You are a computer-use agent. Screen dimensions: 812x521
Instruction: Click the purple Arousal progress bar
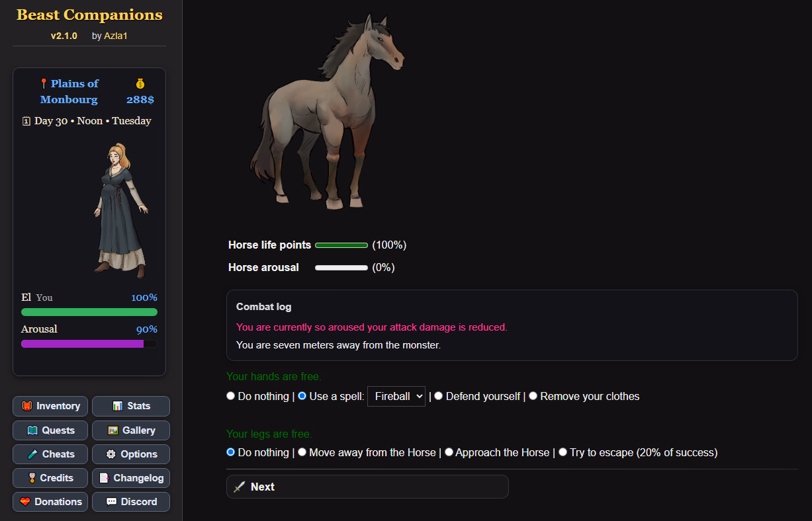coord(89,344)
